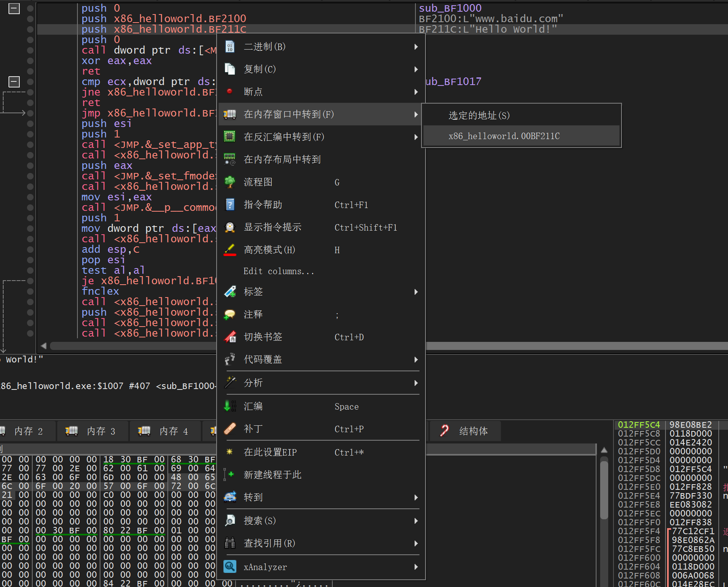Toggle breakpoint dot beside 'fnclex' instruction

pos(30,291)
